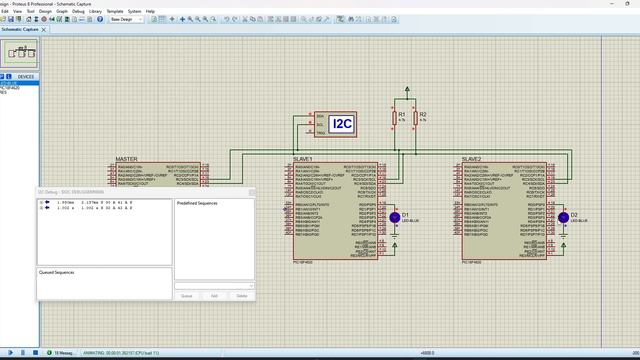The image size is (640, 360).
Task: Click the Undo toolbar icon
Action: [227, 19]
